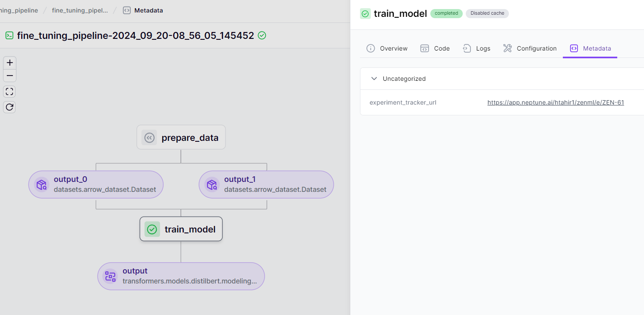Zoom in on the pipeline graph
This screenshot has height=315, width=644.
(x=9, y=63)
